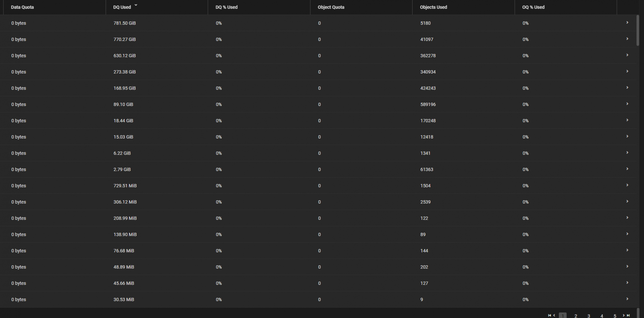Open details arrow for 729.51 MiB row
The image size is (644, 318).
tap(627, 185)
